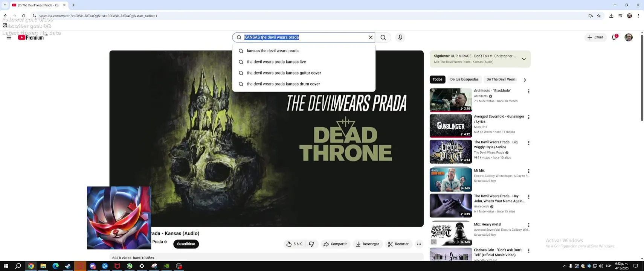Open the YouTube hamburger guide menu
This screenshot has width=644, height=271.
(9, 37)
